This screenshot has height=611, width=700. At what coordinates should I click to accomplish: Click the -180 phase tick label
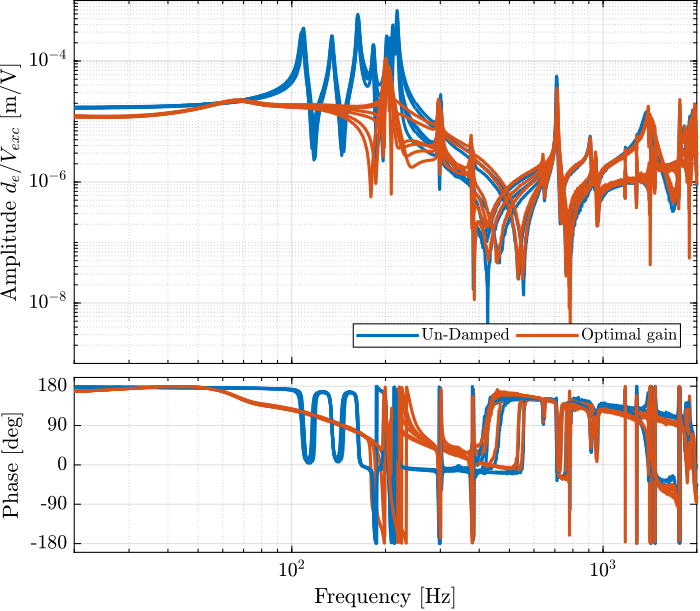click(x=49, y=544)
